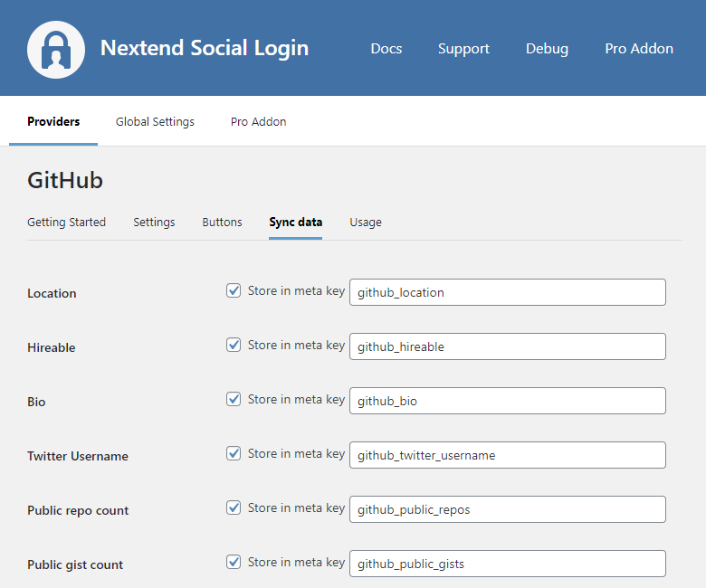Open the Buttons subtab
Screen dimensions: 706x588
pyautogui.click(x=222, y=223)
